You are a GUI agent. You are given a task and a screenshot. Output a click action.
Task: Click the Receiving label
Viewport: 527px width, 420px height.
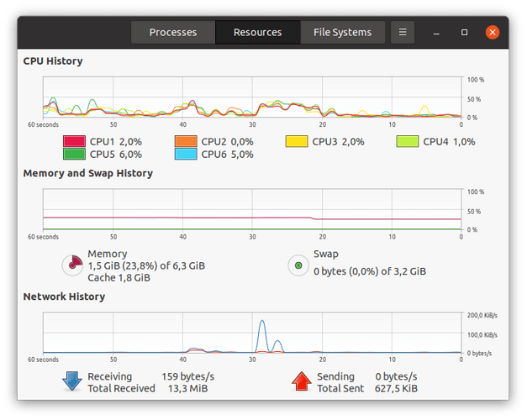tap(110, 376)
